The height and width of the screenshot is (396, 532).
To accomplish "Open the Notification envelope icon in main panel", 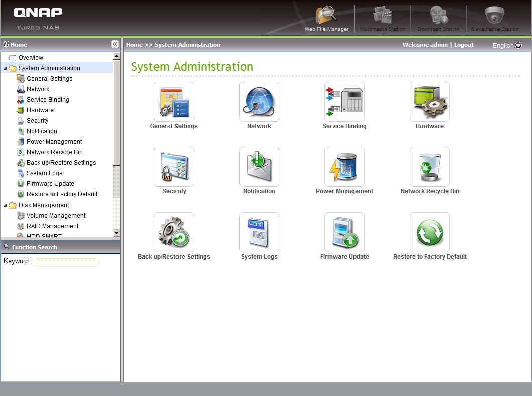I will click(x=259, y=167).
